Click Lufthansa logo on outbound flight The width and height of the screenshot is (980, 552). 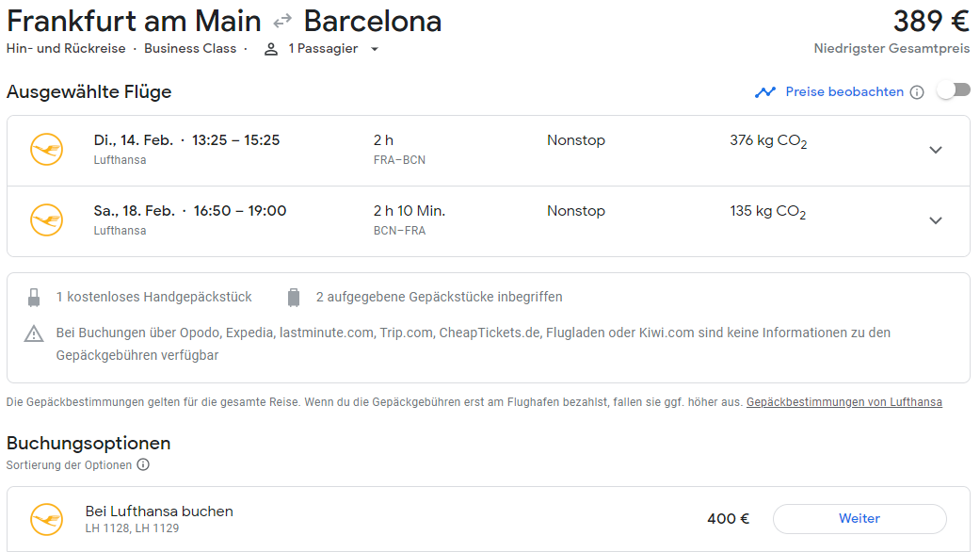[46, 150]
